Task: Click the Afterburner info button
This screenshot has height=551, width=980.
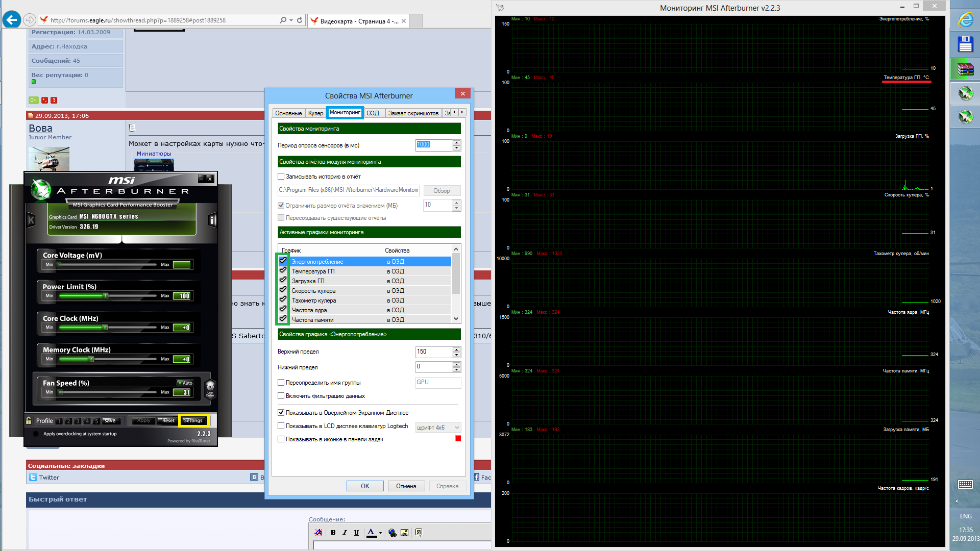Action: tap(212, 220)
